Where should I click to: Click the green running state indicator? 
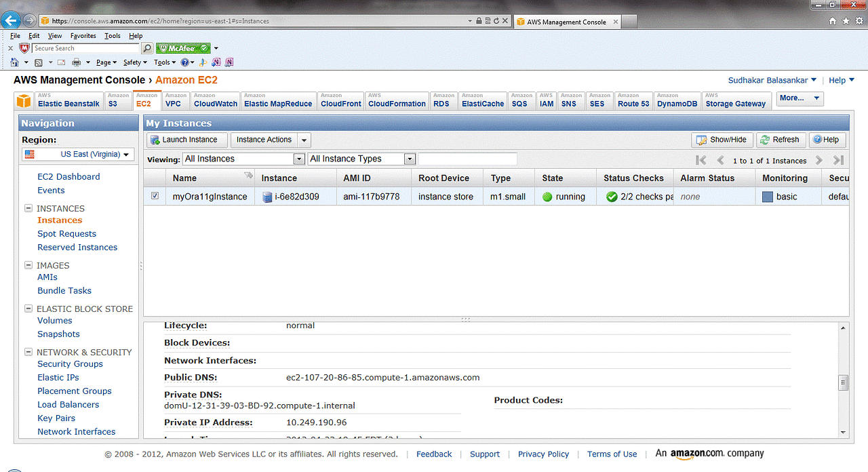click(547, 197)
